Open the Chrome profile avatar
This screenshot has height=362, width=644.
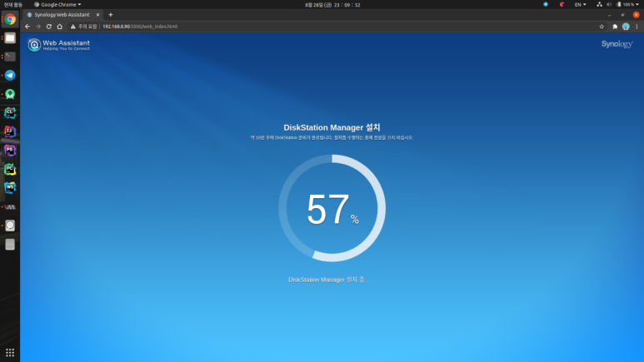[626, 27]
